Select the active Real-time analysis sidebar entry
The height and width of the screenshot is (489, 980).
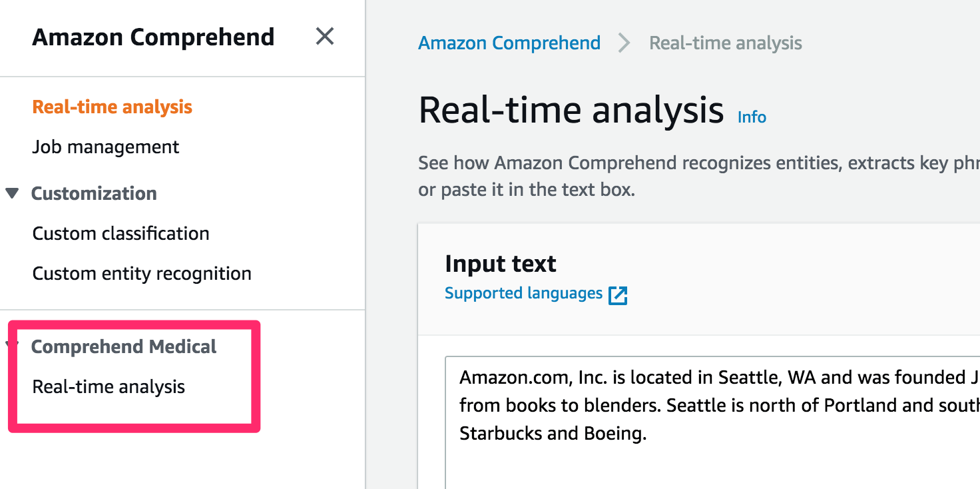[x=112, y=107]
